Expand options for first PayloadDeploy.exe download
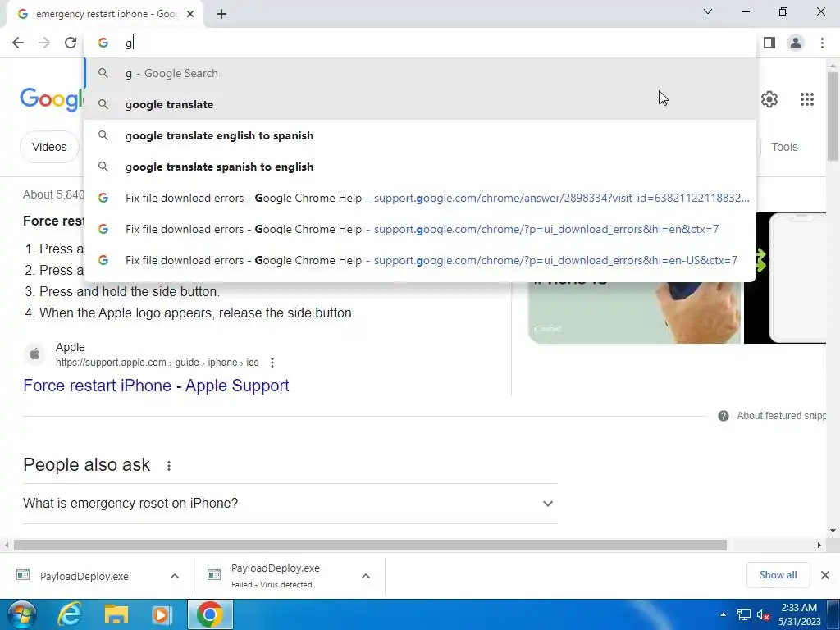Viewport: 840px width, 630px height. 175,577
